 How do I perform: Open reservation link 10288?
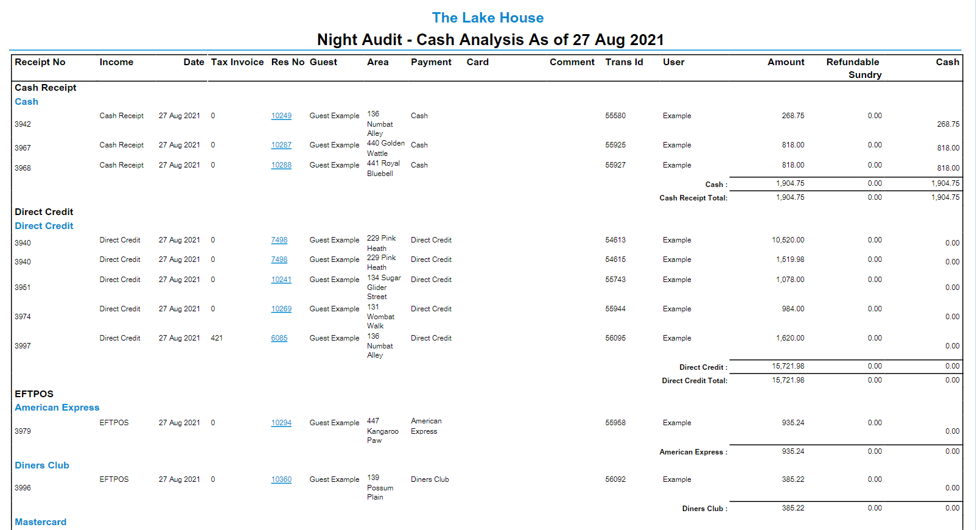[x=281, y=165]
